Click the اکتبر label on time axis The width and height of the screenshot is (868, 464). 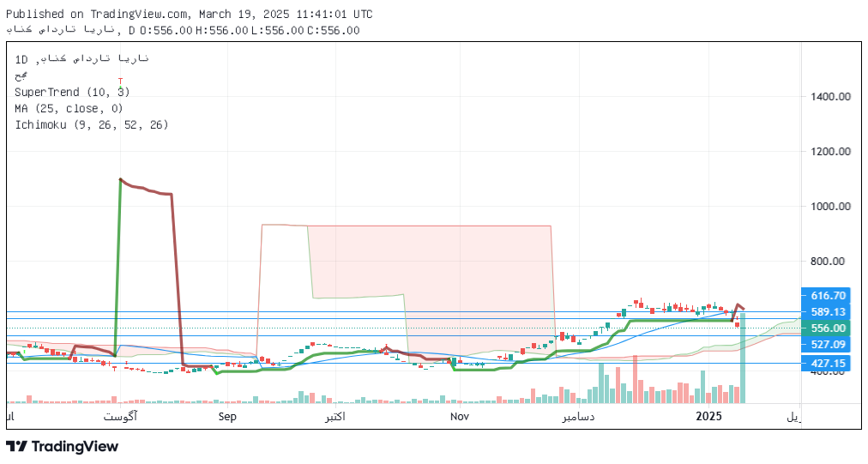(335, 416)
